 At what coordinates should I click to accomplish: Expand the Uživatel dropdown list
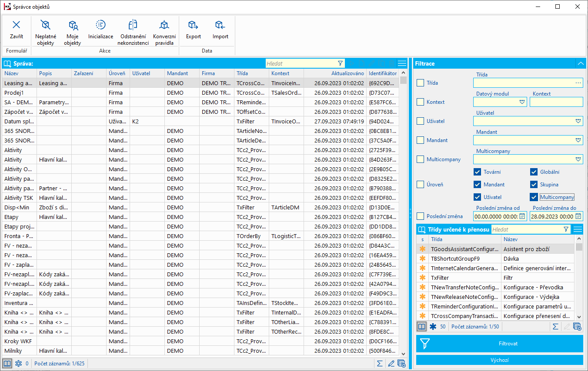coord(578,121)
